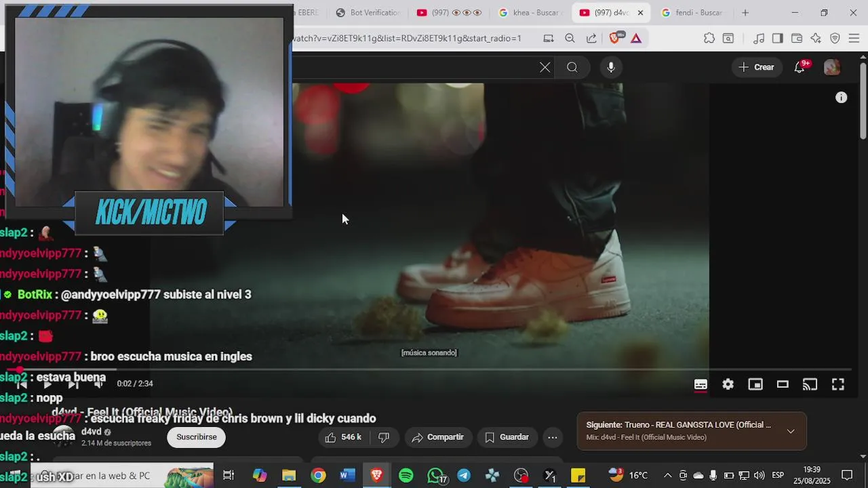Image resolution: width=868 pixels, height=488 pixels.
Task: Click the zoom magnifier icon in address bar
Action: [x=570, y=38]
